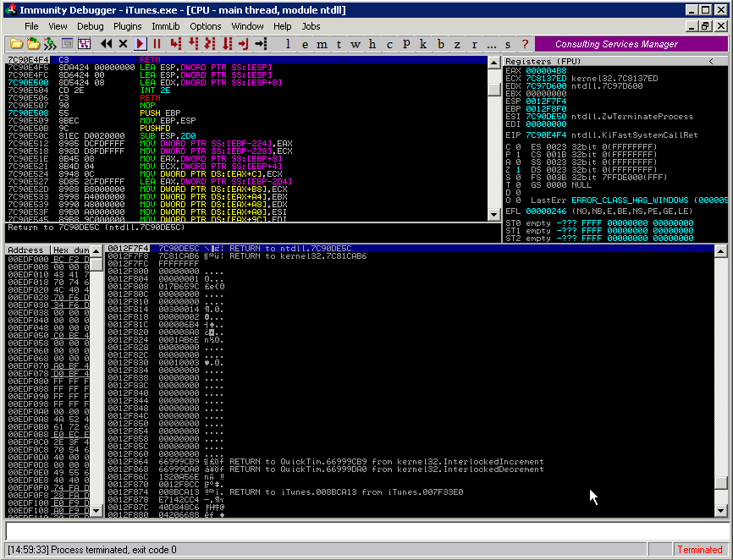Click the Open file toolbar icon
Viewport: 733px width, 560px height.
[x=17, y=44]
